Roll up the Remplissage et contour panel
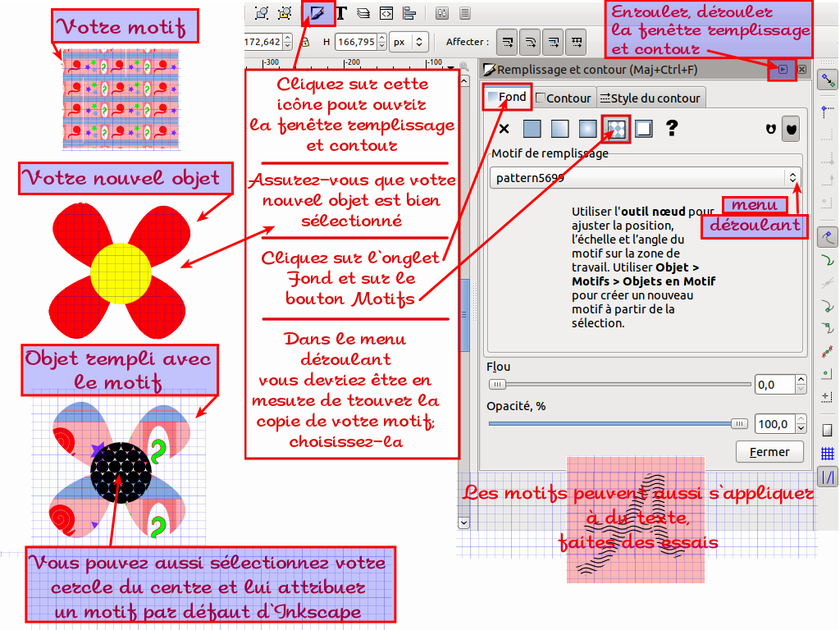The height and width of the screenshot is (630, 840). [x=783, y=70]
